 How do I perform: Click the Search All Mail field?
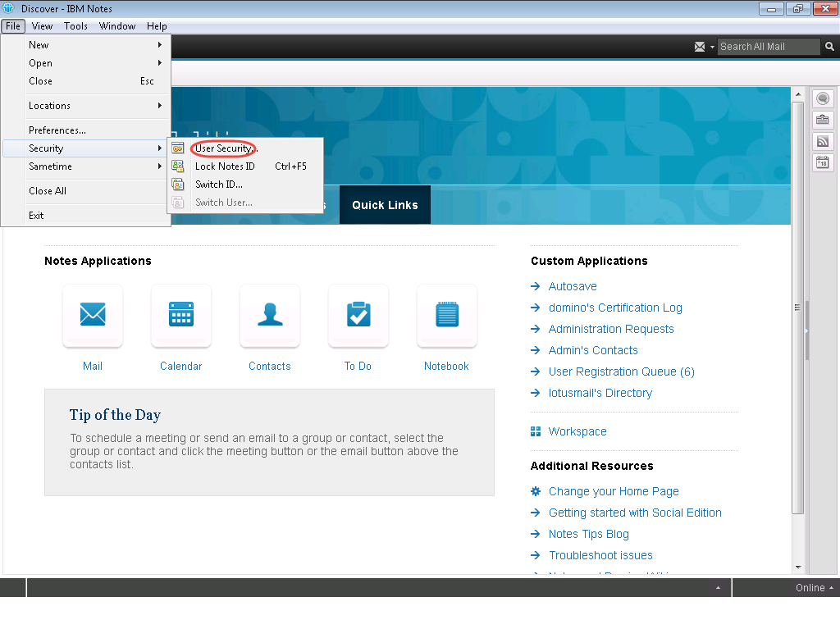tap(769, 47)
